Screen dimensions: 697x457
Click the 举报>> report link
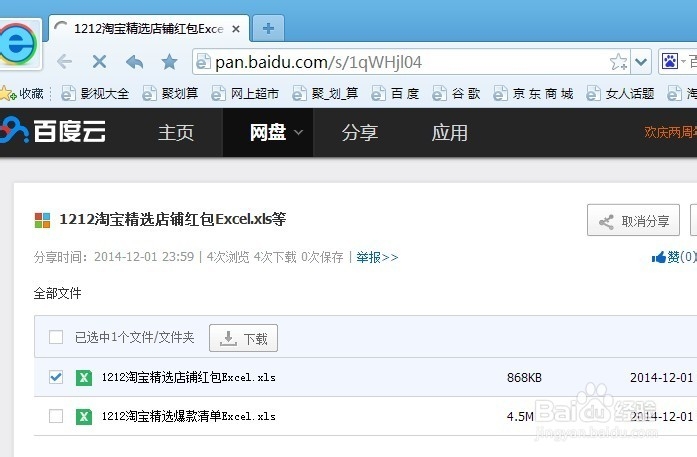point(377,257)
